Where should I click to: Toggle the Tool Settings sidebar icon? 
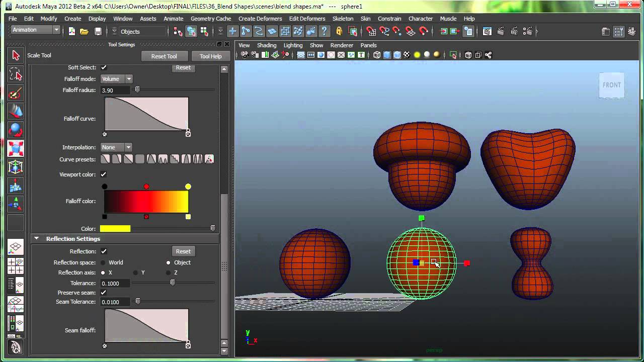(619, 31)
